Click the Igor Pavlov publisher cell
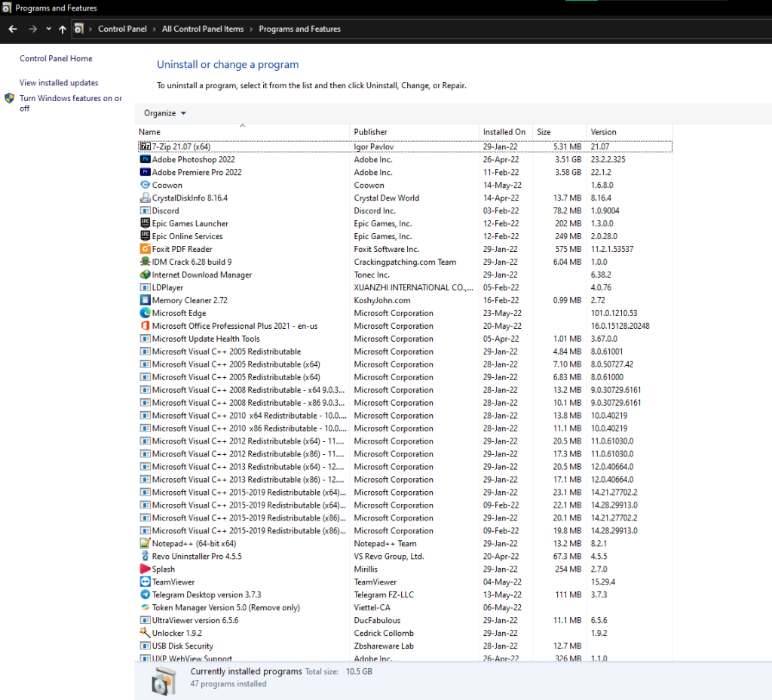 pos(374,146)
